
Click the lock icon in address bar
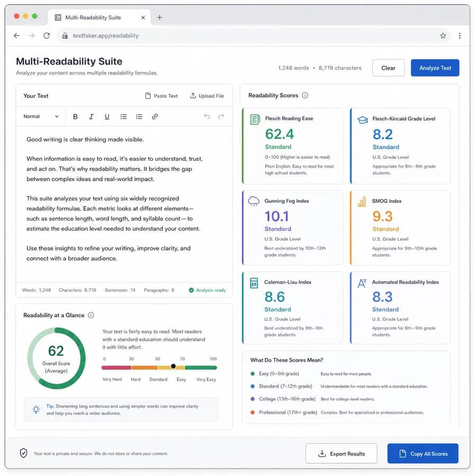(x=65, y=35)
